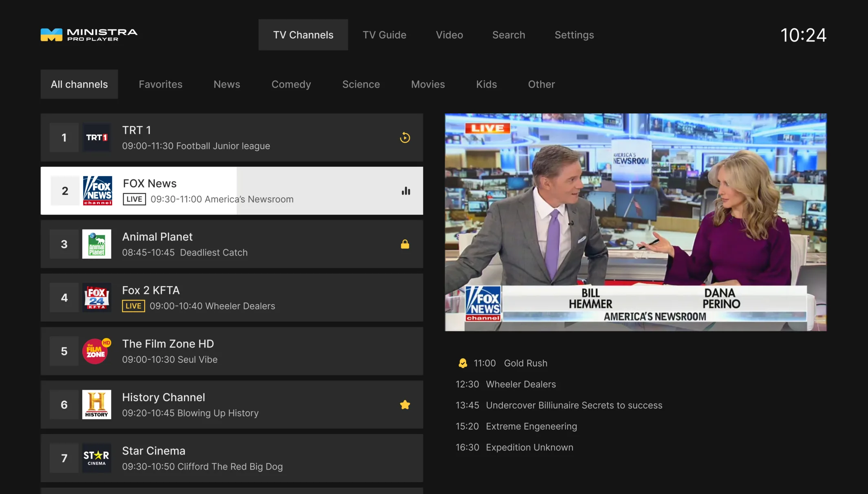Select the 15:20 Extreme Engeneering schedule entry
The height and width of the screenshot is (494, 868).
pos(516,426)
